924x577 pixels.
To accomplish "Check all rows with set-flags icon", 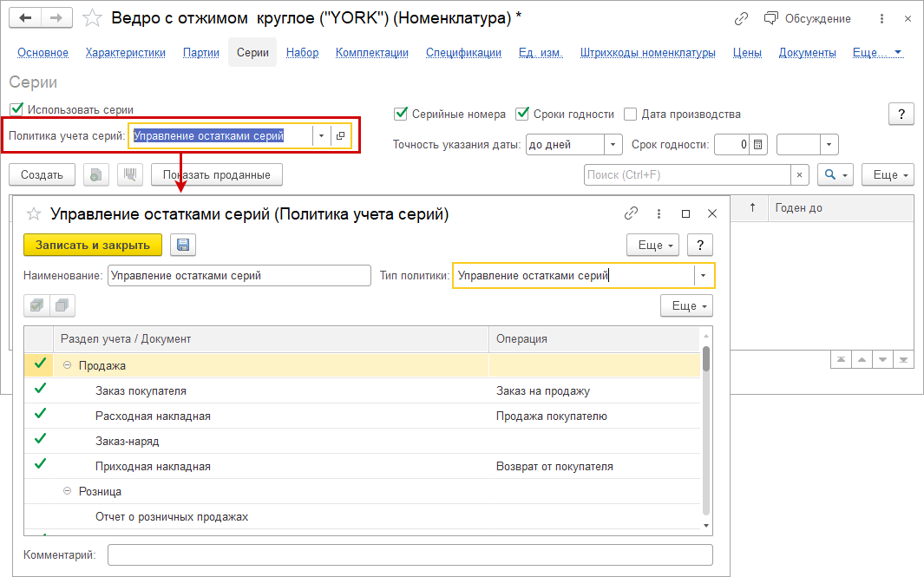I will pyautogui.click(x=36, y=305).
